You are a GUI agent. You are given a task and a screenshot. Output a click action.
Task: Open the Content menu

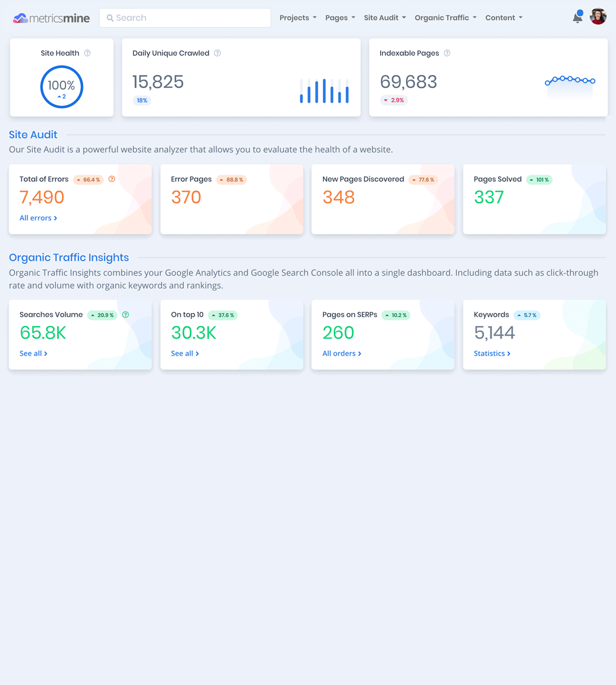[504, 18]
